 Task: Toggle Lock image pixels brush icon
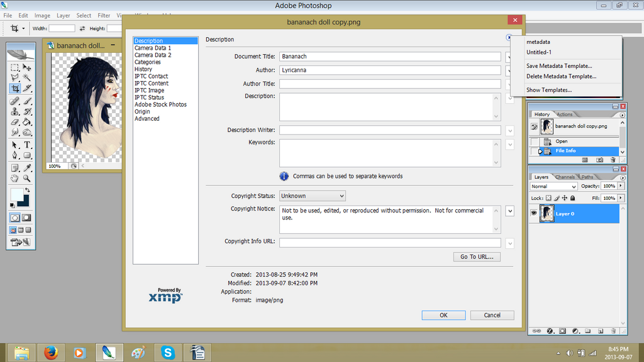[x=557, y=198]
